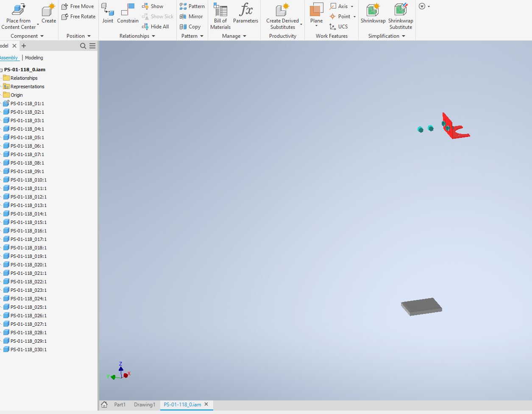Screen dimensions: 532x414
Task: Open the Bill of Materials
Action: [x=220, y=14]
